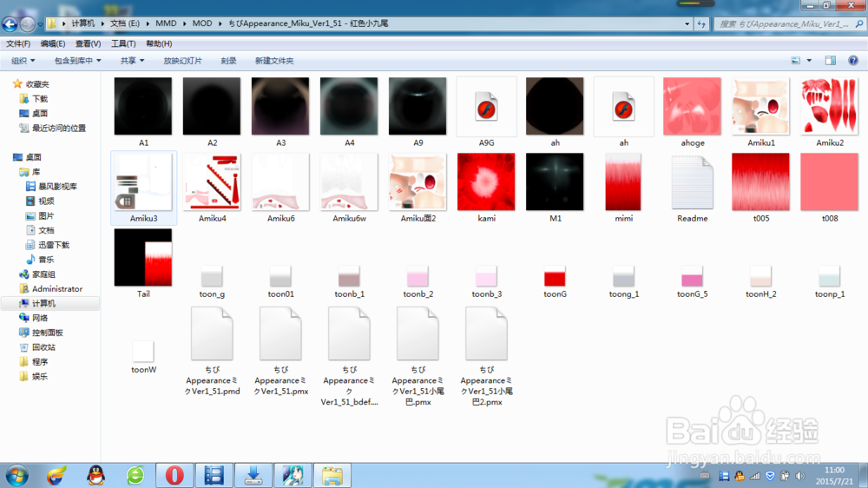
Task: Select Administrator in the navigation pane
Action: click(57, 289)
